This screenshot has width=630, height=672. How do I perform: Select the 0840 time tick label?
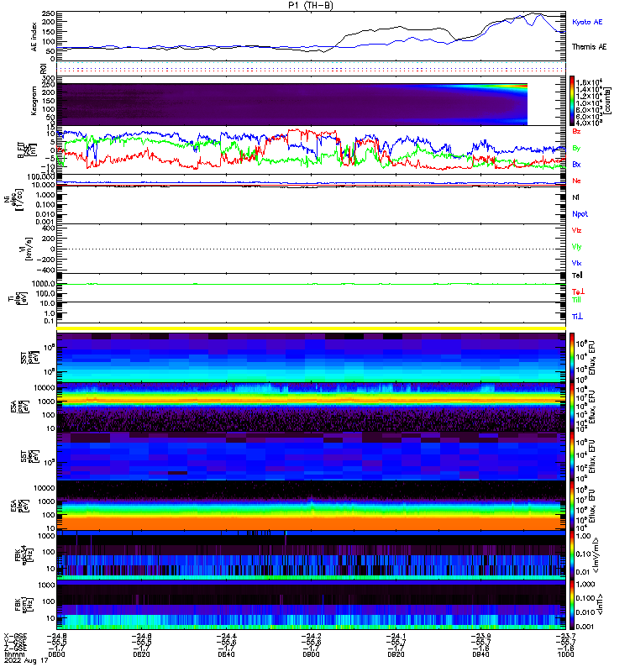point(226,654)
